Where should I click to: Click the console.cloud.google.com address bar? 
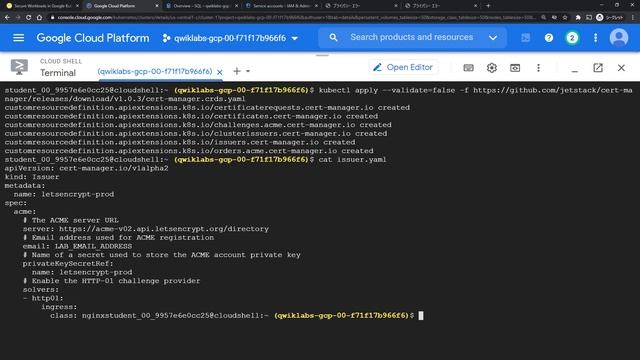pyautogui.click(x=292, y=18)
